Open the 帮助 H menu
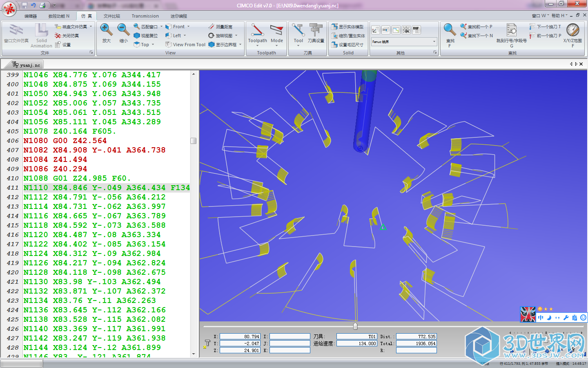This screenshot has height=368, width=588. coord(559,16)
